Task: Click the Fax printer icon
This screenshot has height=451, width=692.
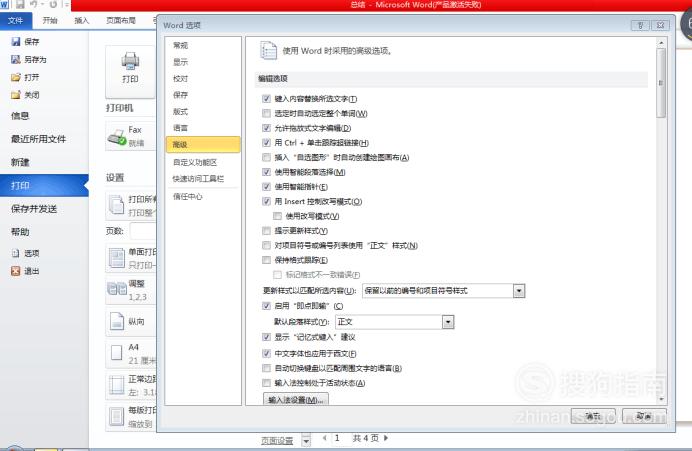Action: coord(117,138)
